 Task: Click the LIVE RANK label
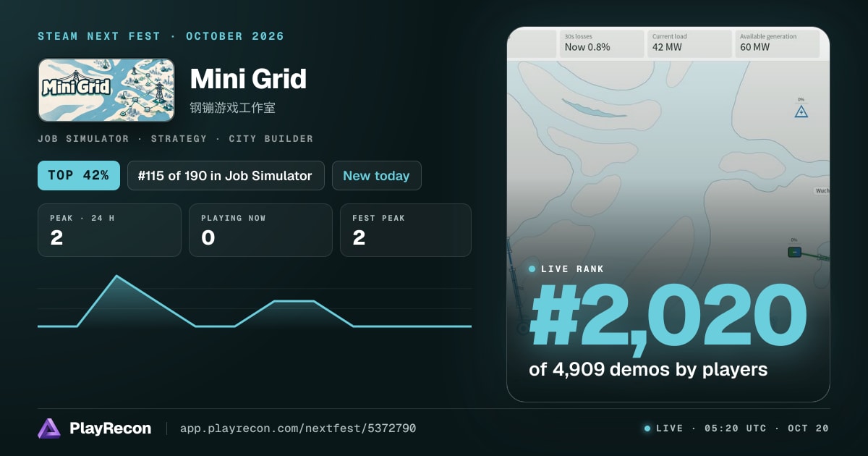pyautogui.click(x=572, y=269)
